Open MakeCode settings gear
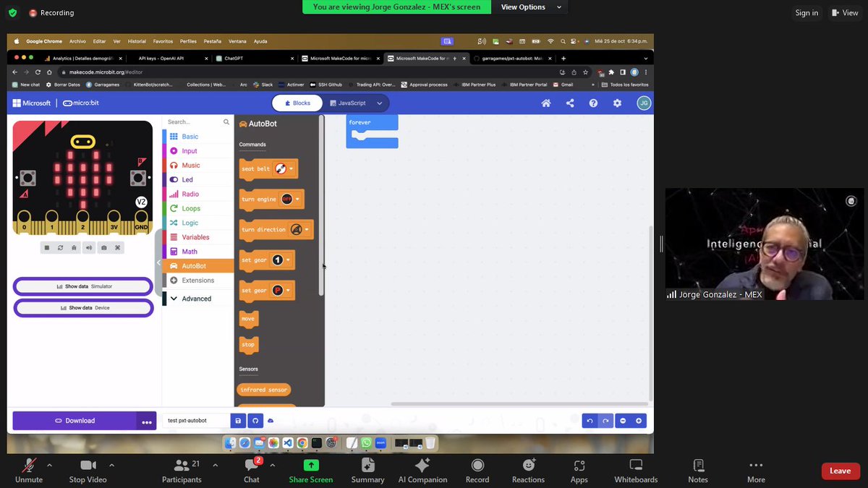Viewport: 868px width, 488px height. [617, 103]
